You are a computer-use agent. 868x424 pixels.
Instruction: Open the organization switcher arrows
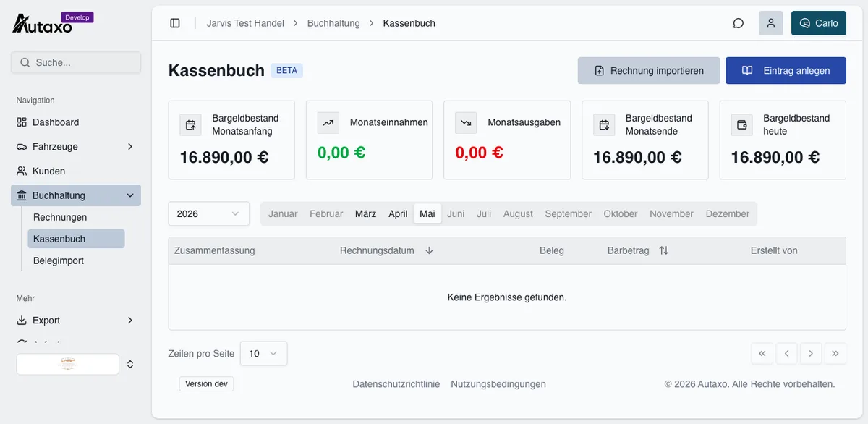click(x=130, y=364)
